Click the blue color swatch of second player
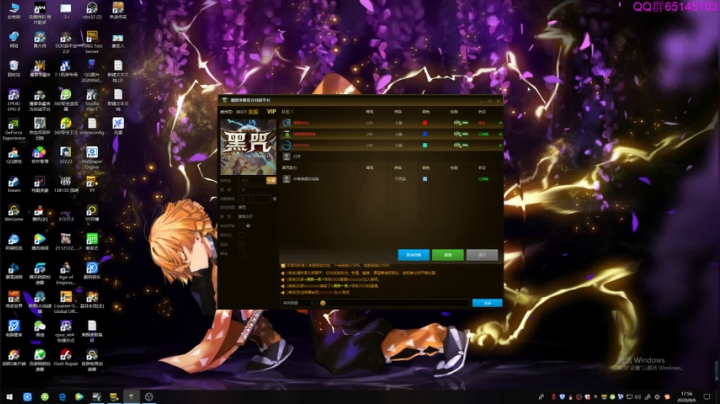 coord(425,134)
